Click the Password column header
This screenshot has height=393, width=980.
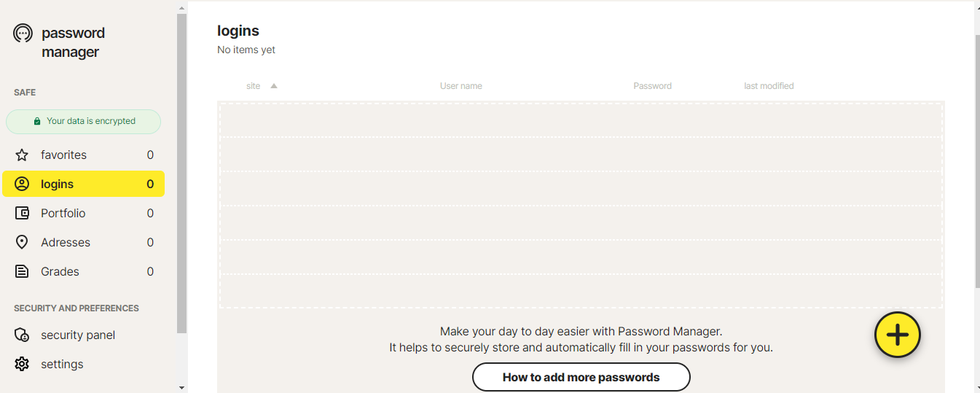point(652,86)
